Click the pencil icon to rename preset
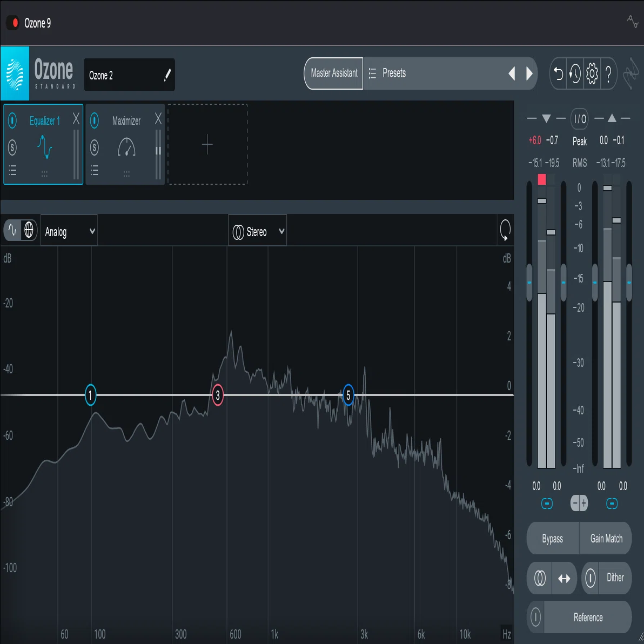Image resolution: width=644 pixels, height=644 pixels. tap(167, 75)
